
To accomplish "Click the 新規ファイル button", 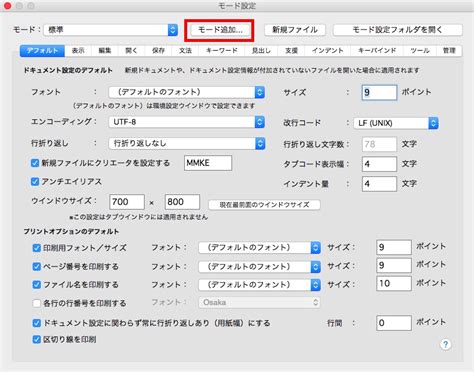I will pyautogui.click(x=295, y=30).
